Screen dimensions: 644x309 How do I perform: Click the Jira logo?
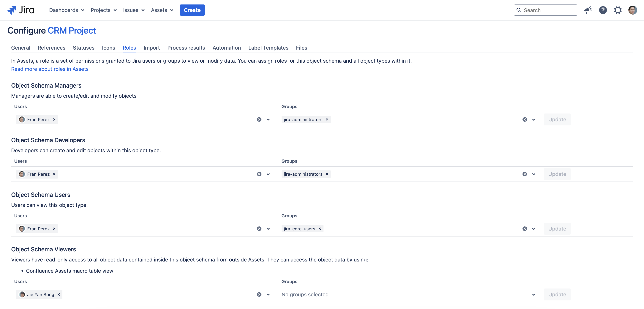click(21, 10)
